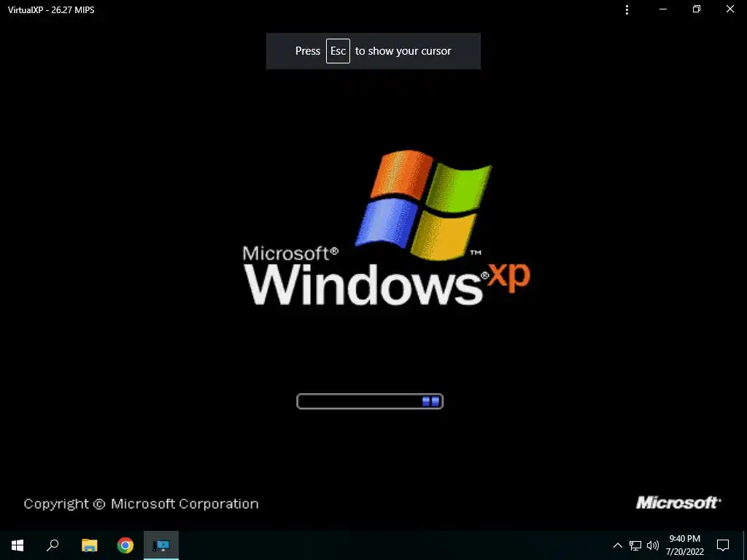Open network status tray icon
Image resolution: width=747 pixels, height=560 pixels.
[x=635, y=545]
